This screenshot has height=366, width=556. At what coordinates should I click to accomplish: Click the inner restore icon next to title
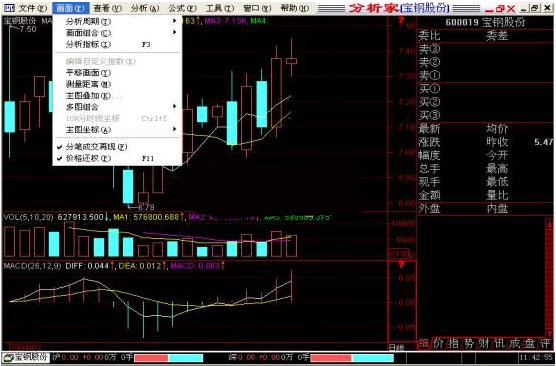tap(500, 8)
